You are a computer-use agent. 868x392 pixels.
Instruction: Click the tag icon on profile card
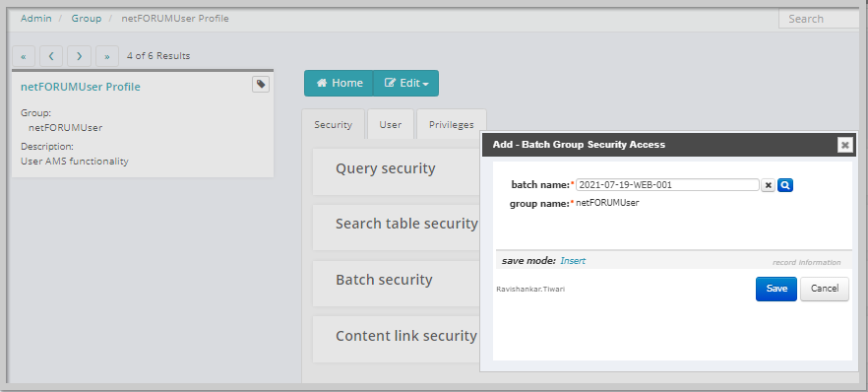coord(261,84)
